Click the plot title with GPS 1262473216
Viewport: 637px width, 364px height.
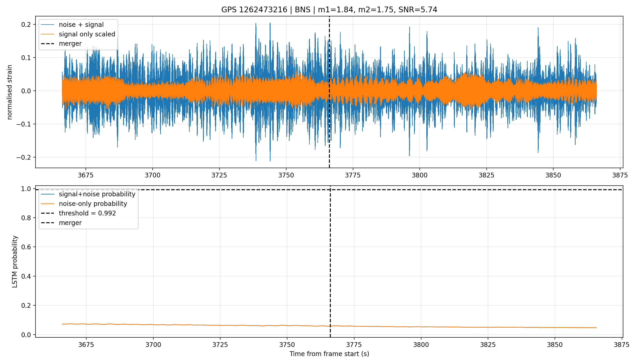click(329, 10)
